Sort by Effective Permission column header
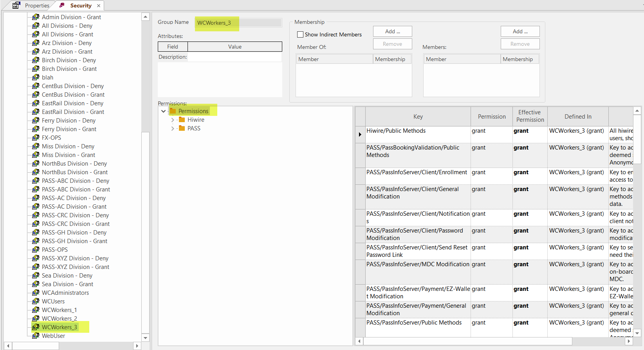The width and height of the screenshot is (644, 350). click(x=530, y=116)
